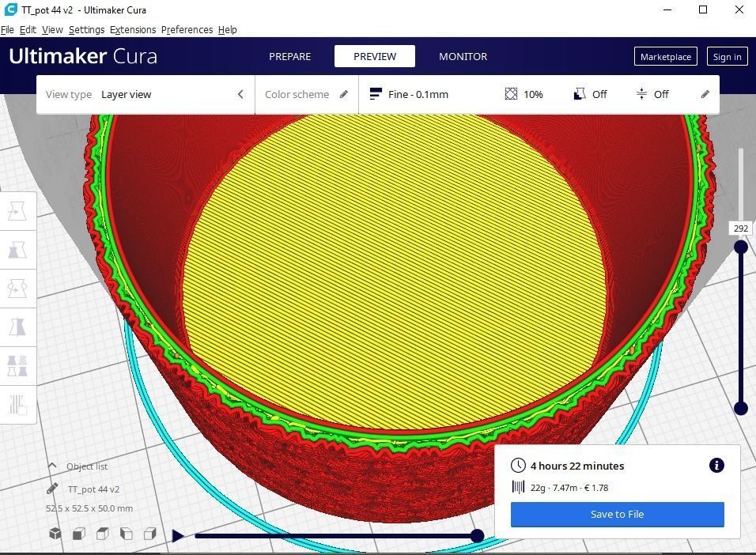Open the Color scheme dropdown
The width and height of the screenshot is (756, 555).
(307, 95)
